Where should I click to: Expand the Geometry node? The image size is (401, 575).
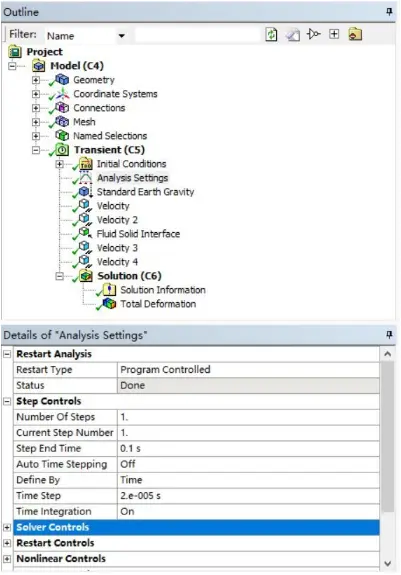click(x=36, y=80)
